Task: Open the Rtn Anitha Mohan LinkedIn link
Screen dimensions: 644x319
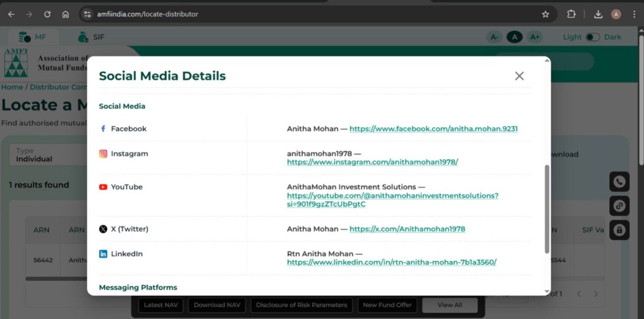Action: 391,262
